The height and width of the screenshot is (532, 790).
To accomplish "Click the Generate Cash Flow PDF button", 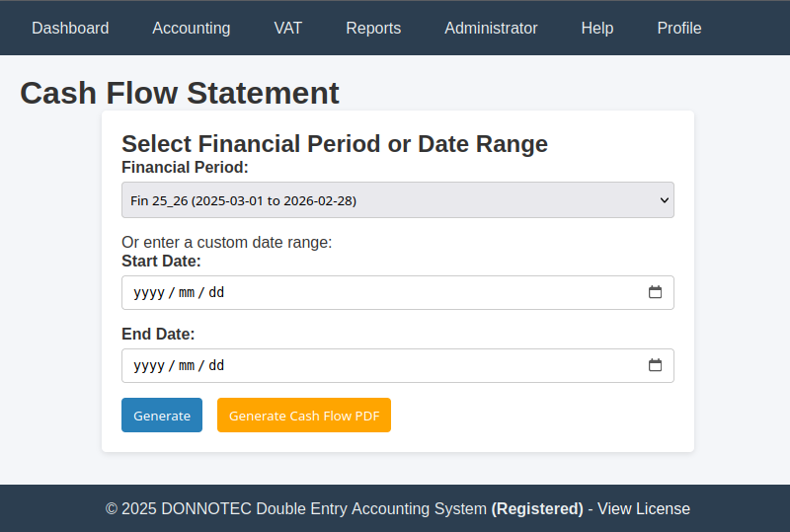I will tap(304, 416).
